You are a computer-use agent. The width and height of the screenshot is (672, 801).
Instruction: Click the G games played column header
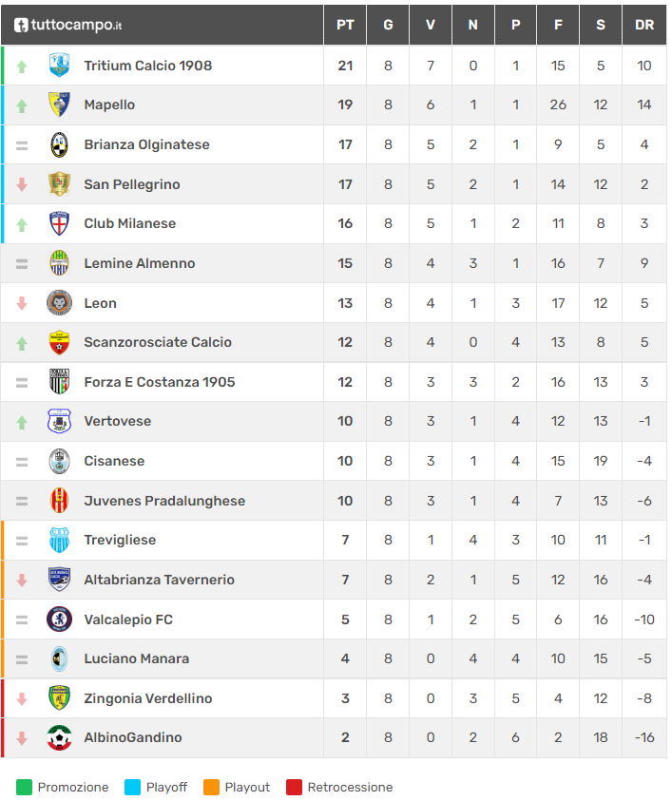click(x=388, y=25)
